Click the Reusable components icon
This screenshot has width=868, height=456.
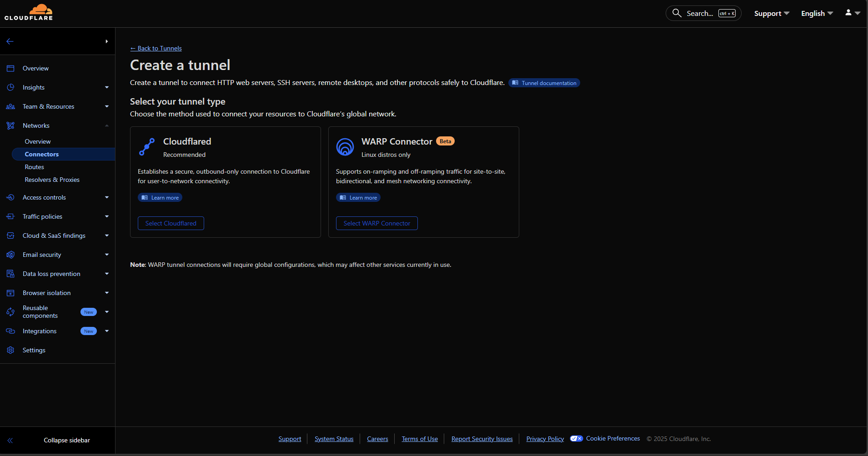[x=10, y=312]
